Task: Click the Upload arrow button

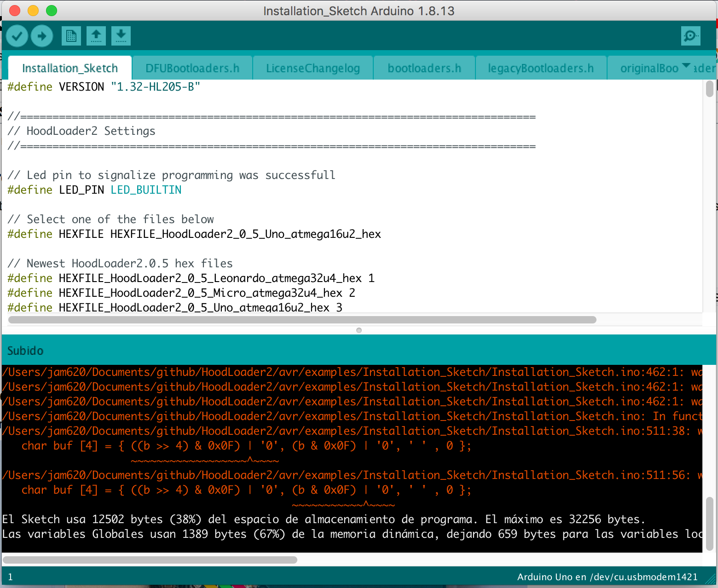Action: click(42, 36)
